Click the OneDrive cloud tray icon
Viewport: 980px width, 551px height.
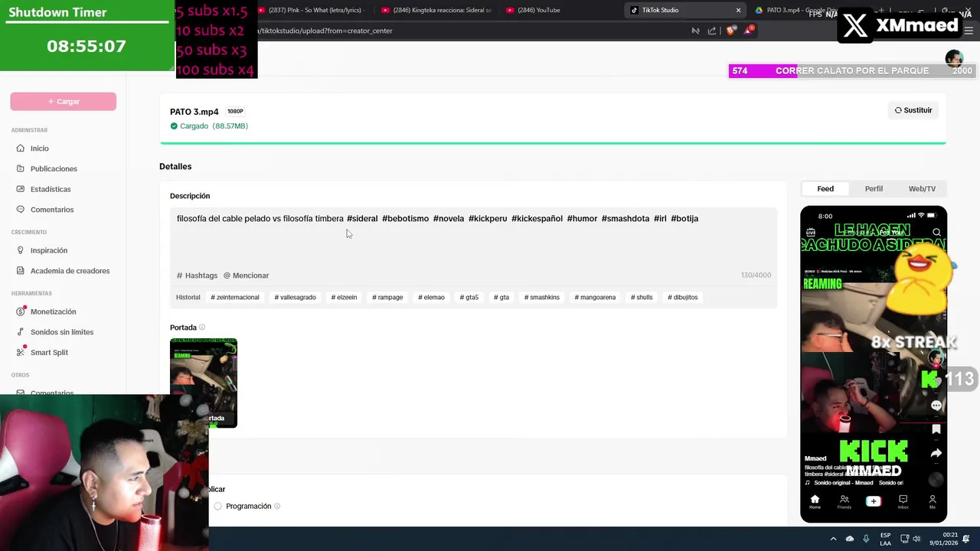849,539
